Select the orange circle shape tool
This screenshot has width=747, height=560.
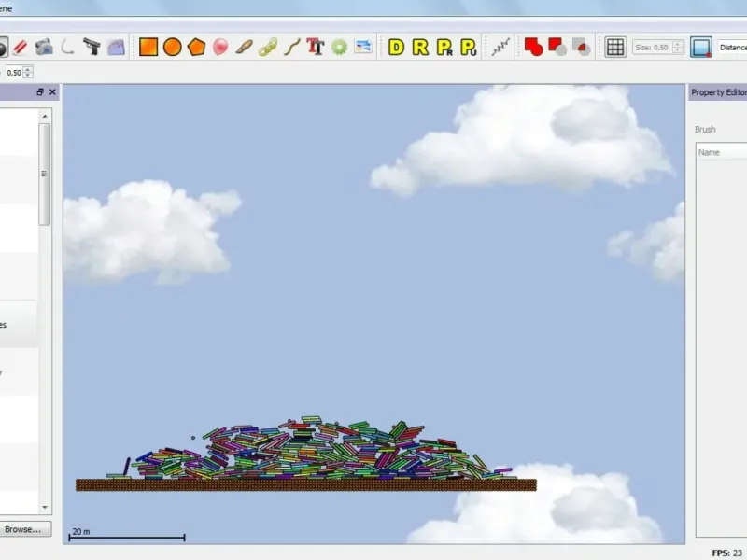point(172,48)
